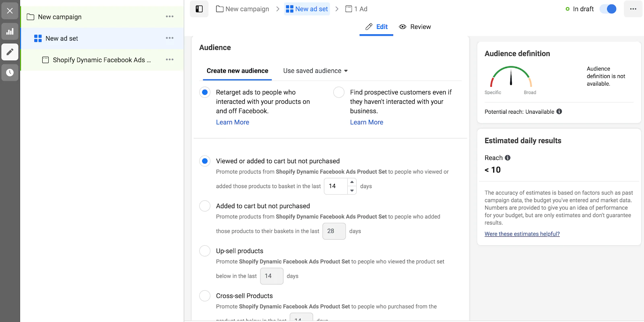Open more options for New campaign
The width and height of the screenshot is (644, 322).
tap(169, 16)
